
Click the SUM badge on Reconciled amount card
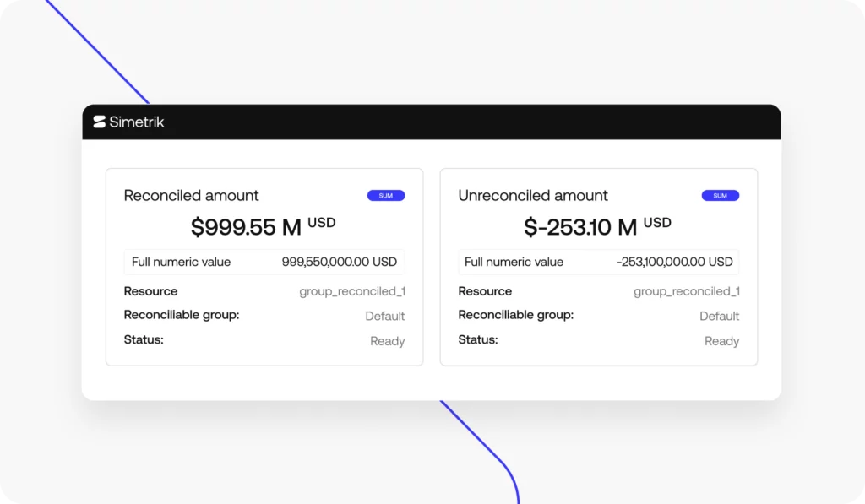(x=385, y=196)
